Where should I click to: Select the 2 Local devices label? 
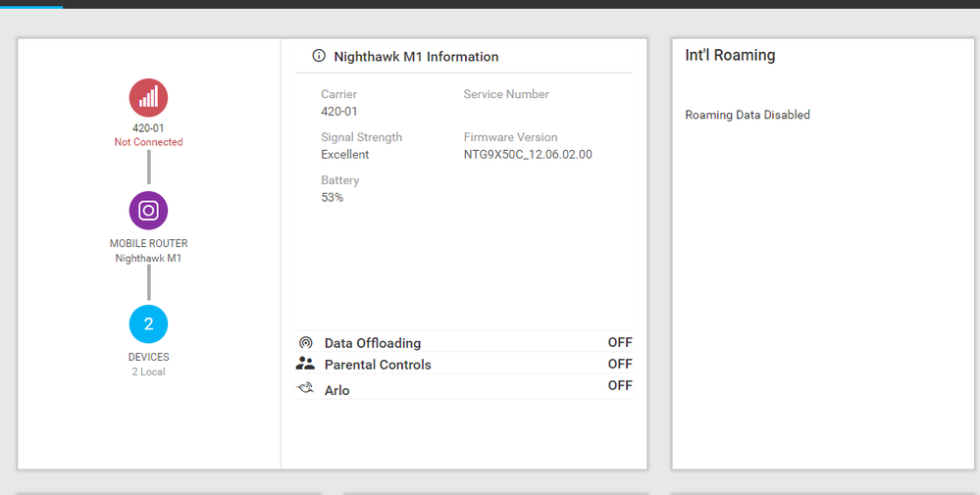click(x=148, y=372)
